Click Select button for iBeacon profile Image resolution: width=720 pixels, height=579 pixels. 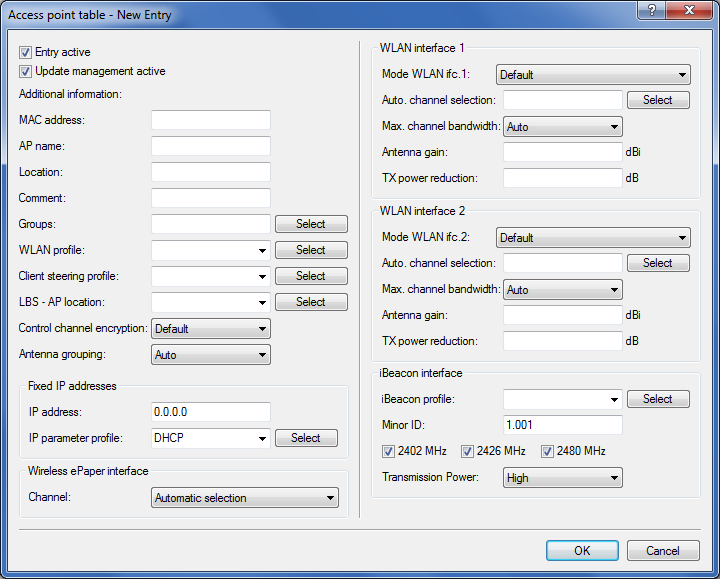[x=657, y=399]
